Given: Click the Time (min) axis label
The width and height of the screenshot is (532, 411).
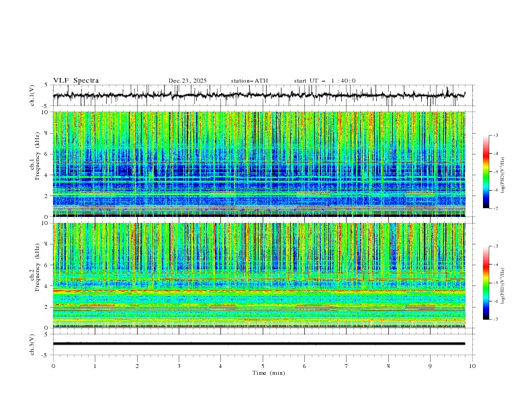Looking at the screenshot, I should [267, 373].
